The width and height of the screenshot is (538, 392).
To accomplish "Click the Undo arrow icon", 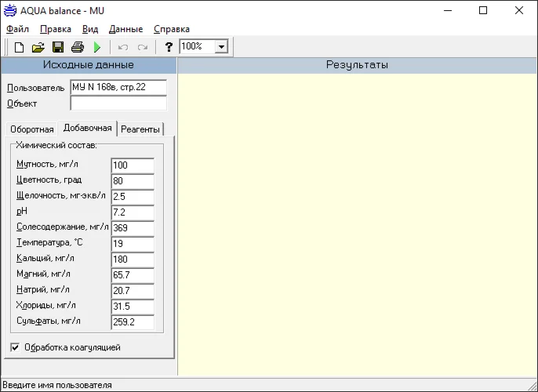I will (123, 47).
